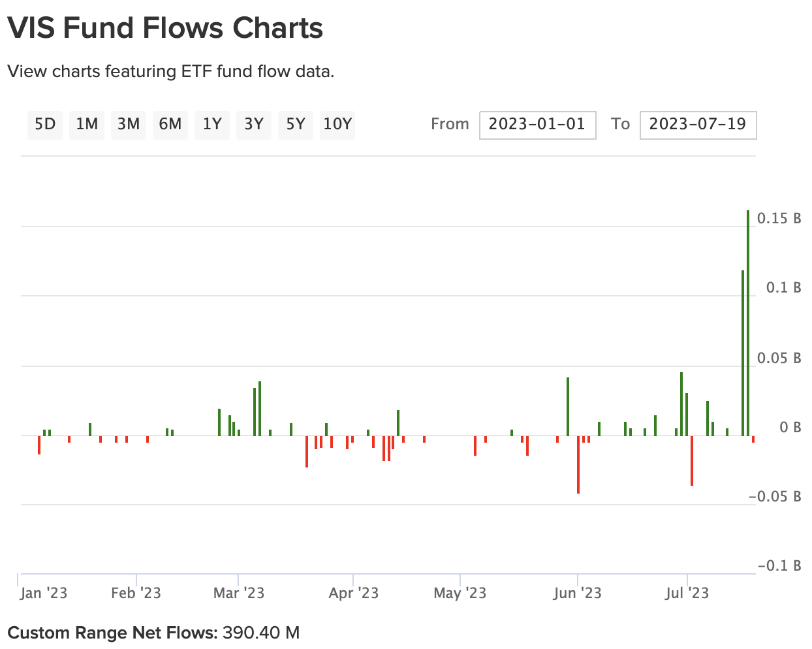Viewport: 812px width, 649px height.
Task: Click the tall green bar just before Jun '23
Action: (x=568, y=406)
